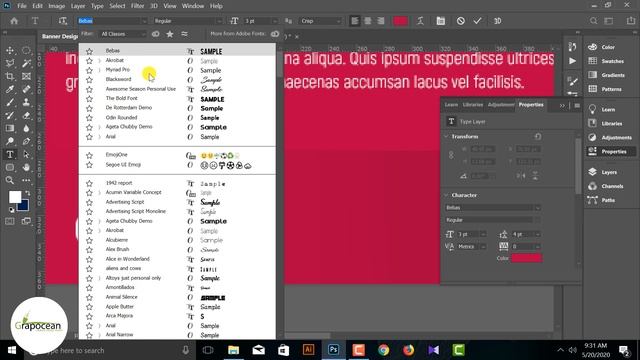Favorite the Alex Brush font star
Image resolution: width=640 pixels, height=360 pixels.
(x=89, y=250)
